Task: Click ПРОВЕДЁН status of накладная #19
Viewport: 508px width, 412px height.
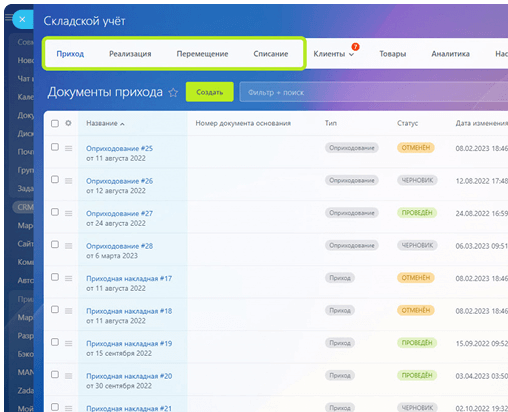Action: [417, 343]
